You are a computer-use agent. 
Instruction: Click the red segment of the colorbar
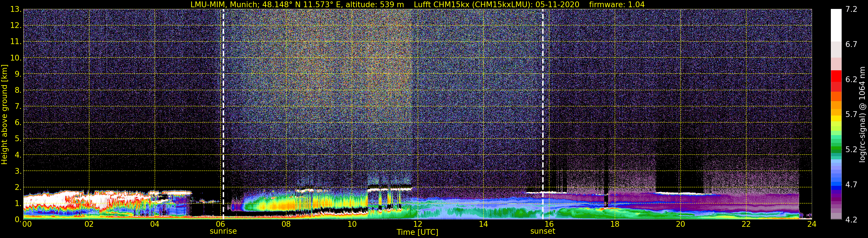tap(836, 76)
